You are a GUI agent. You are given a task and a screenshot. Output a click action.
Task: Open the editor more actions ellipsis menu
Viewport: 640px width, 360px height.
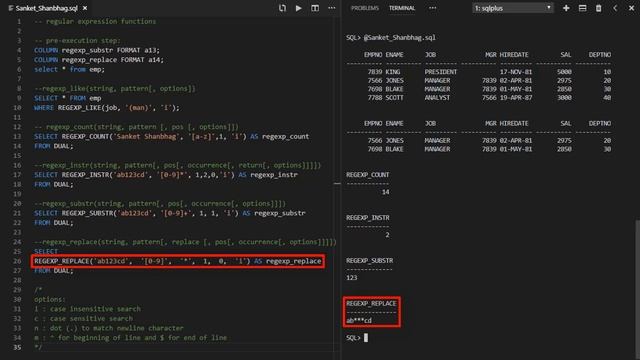(331, 8)
